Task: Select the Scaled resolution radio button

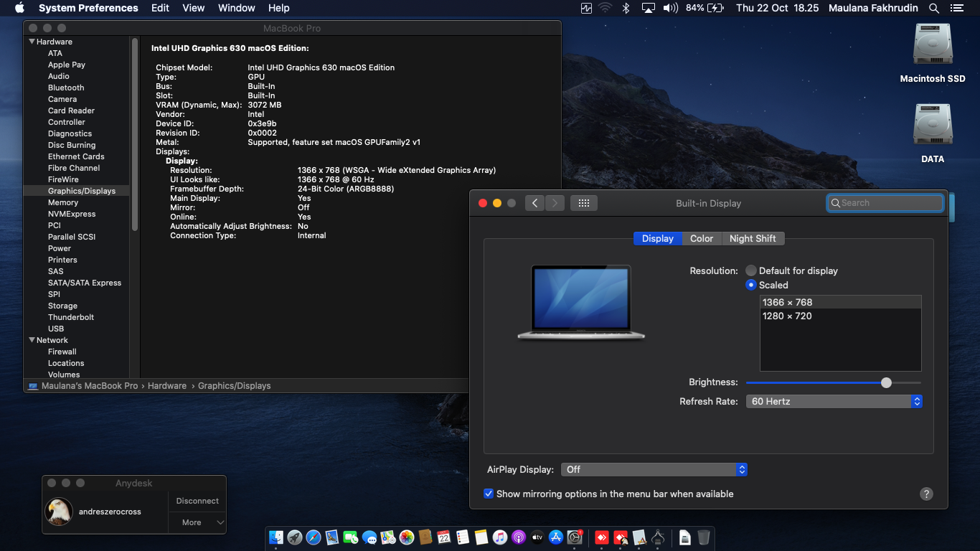Action: tap(751, 285)
